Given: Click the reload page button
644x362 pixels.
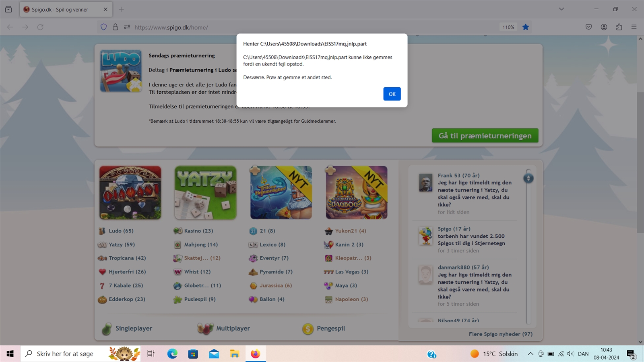Looking at the screenshot, I should point(40,27).
